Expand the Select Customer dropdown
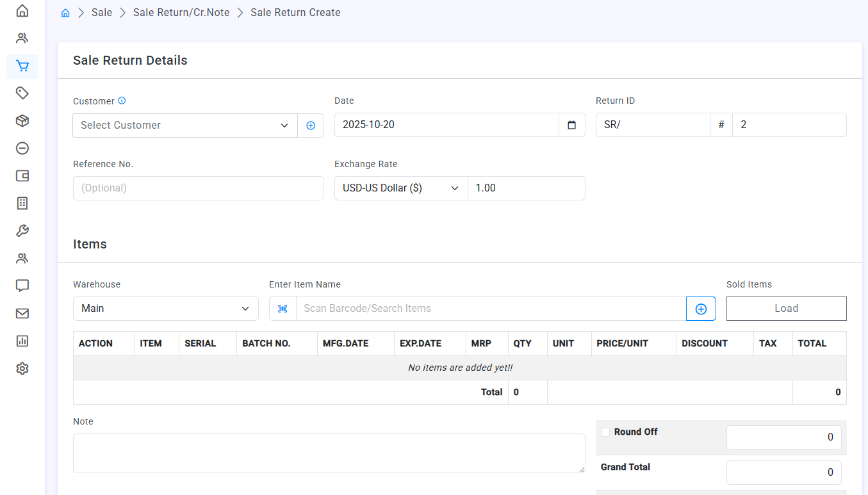868x495 pixels. pos(185,126)
